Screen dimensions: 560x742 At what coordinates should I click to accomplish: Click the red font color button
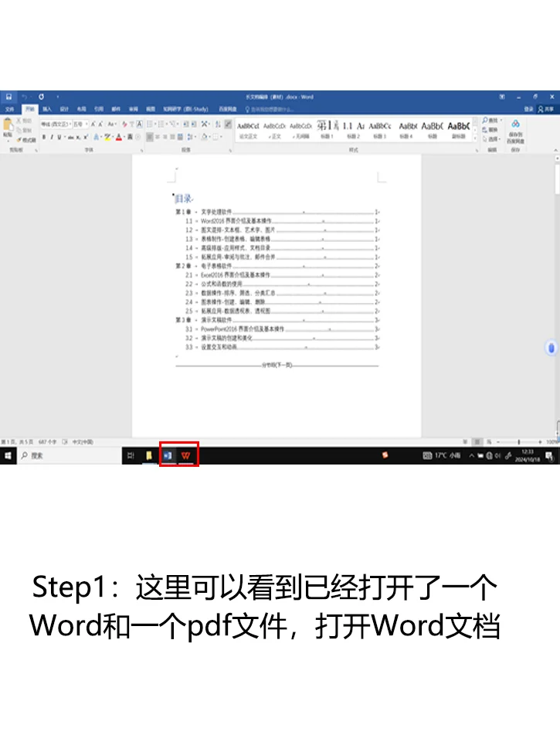(x=119, y=138)
